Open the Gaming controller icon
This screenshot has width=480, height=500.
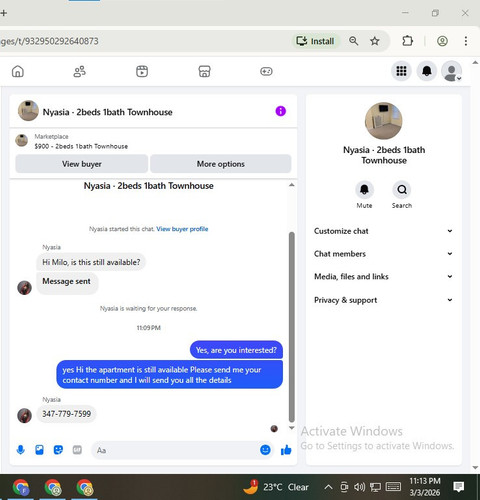click(x=266, y=71)
